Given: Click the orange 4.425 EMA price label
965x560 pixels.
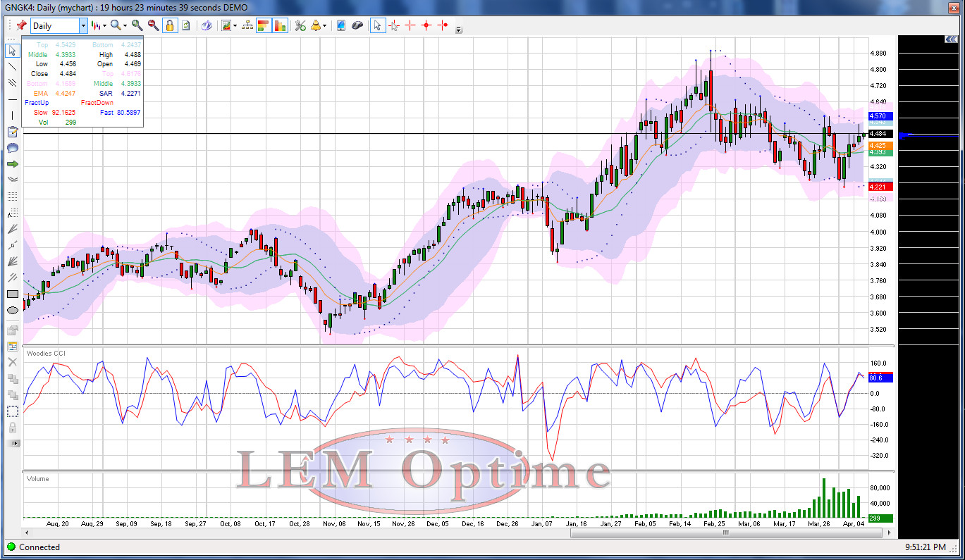Looking at the screenshot, I should pos(881,145).
